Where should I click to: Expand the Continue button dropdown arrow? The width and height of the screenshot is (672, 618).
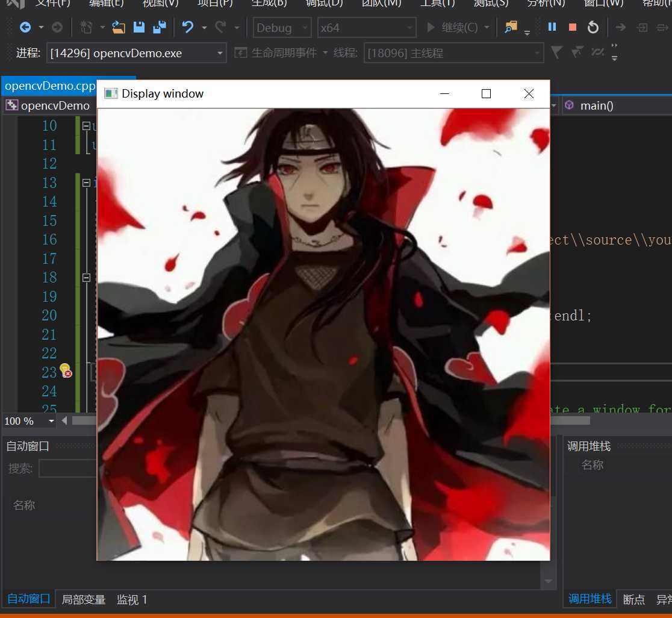(x=487, y=28)
